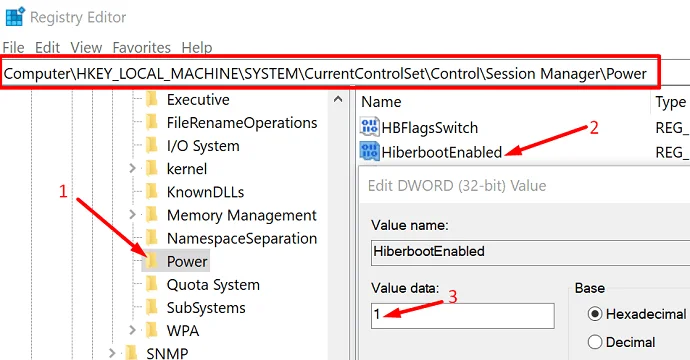Open the File menu
The width and height of the screenshot is (690, 360).
[14, 47]
